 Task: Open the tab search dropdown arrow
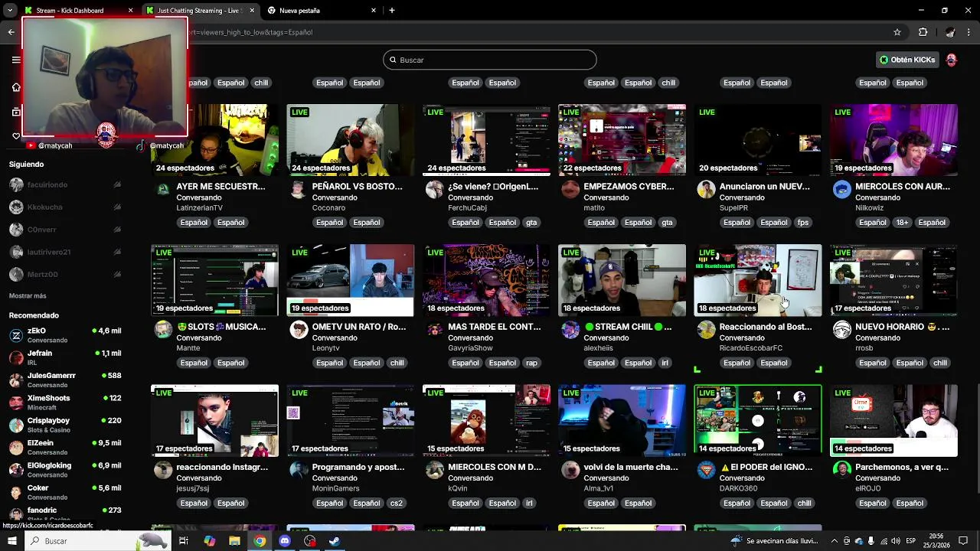10,11
